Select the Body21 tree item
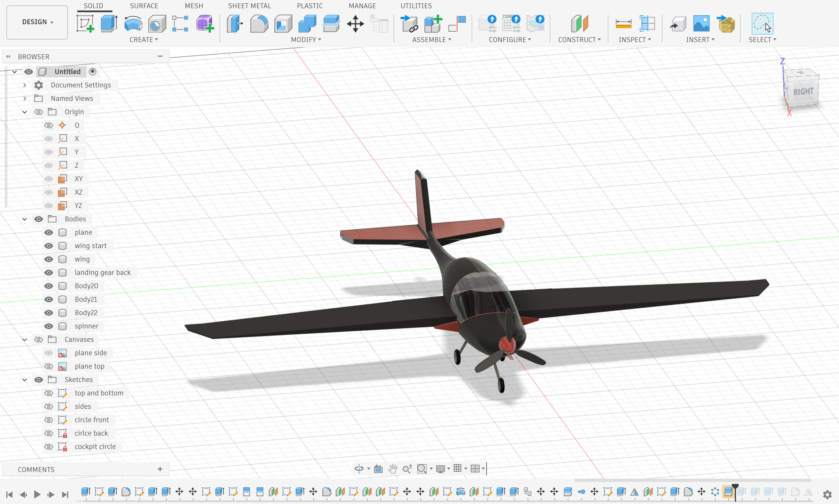This screenshot has height=504, width=839. [x=86, y=299]
